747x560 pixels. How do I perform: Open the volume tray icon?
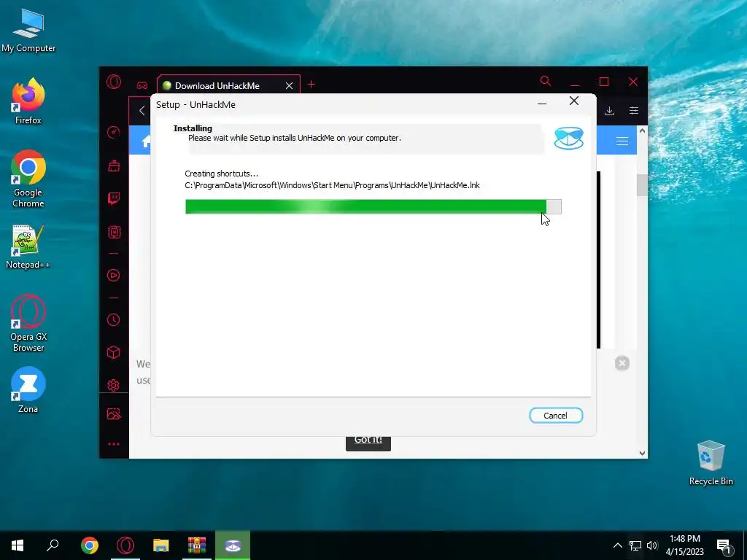[652, 545]
